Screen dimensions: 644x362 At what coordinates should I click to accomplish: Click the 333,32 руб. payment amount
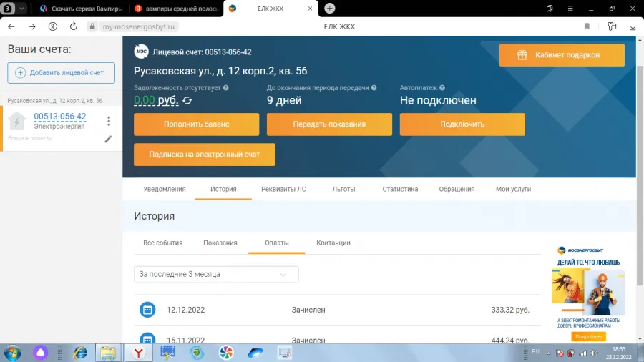click(x=510, y=310)
